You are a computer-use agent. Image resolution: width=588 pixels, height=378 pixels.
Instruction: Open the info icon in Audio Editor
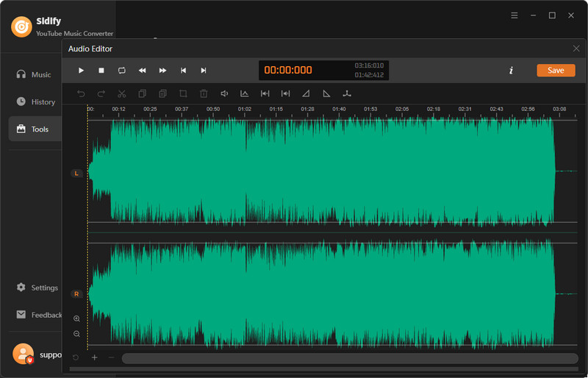[x=511, y=70]
